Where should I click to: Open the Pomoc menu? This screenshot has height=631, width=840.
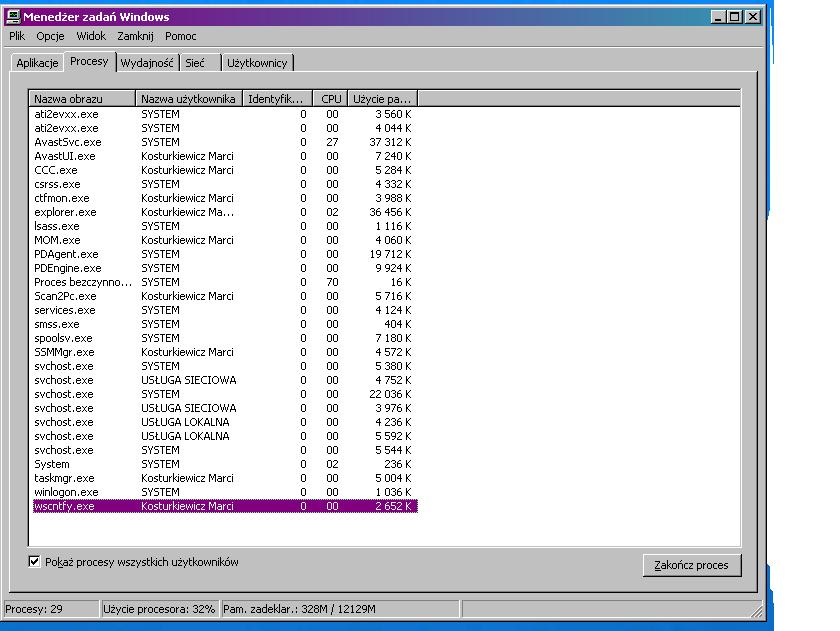pos(181,36)
